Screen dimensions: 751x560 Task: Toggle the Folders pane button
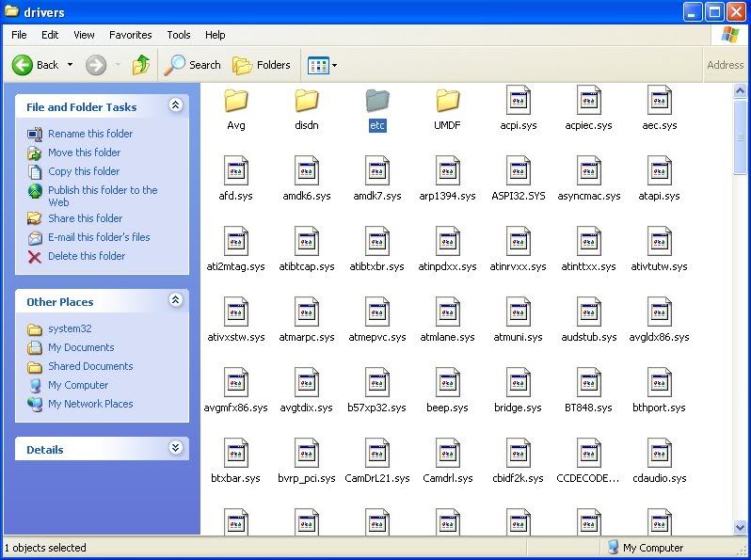(x=262, y=65)
